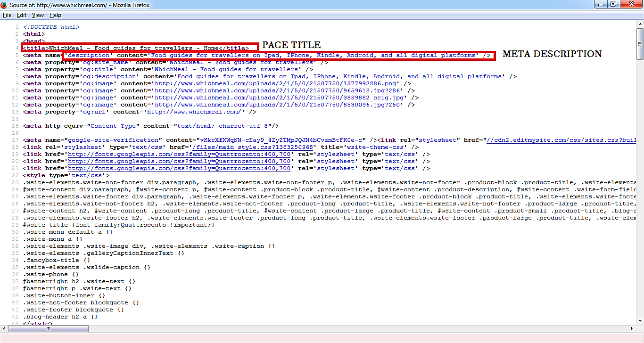Open the Quattrocento fonts link on line 21
The width and height of the screenshot is (644, 343).
click(x=179, y=168)
